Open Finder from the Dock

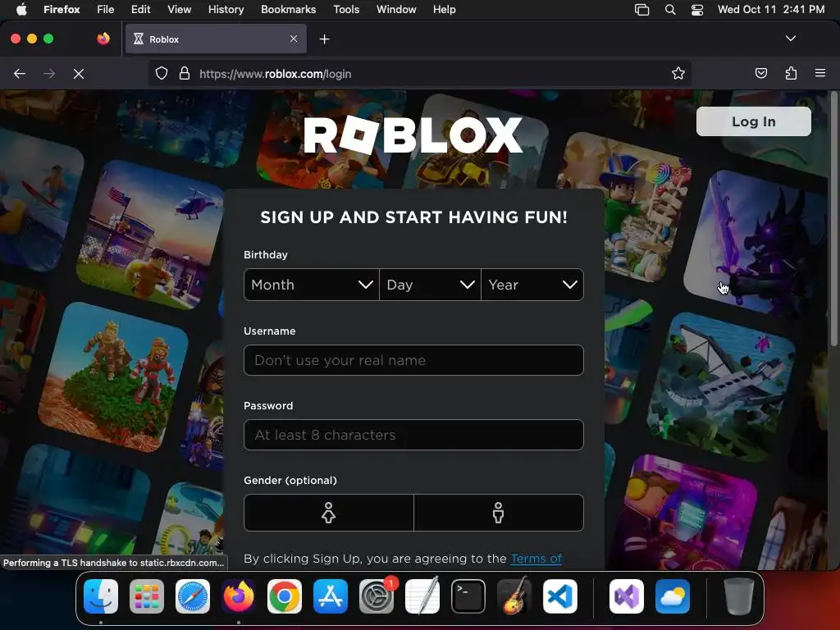click(101, 596)
